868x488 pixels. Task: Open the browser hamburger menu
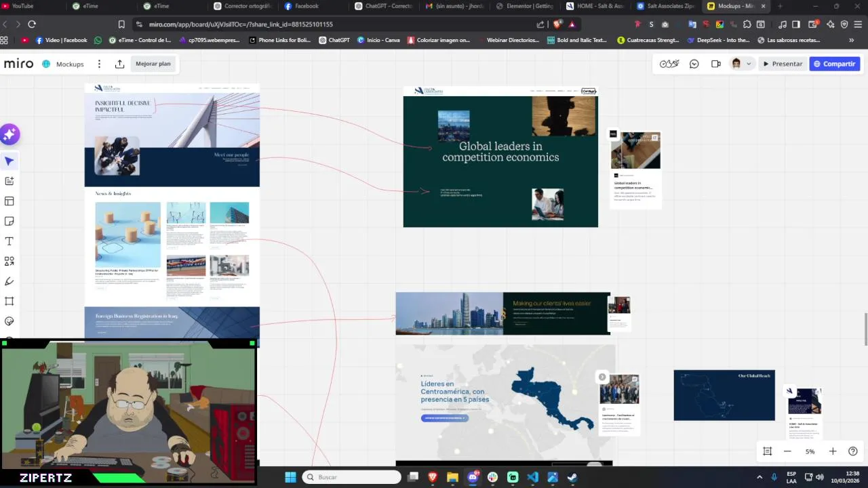coord(858,24)
